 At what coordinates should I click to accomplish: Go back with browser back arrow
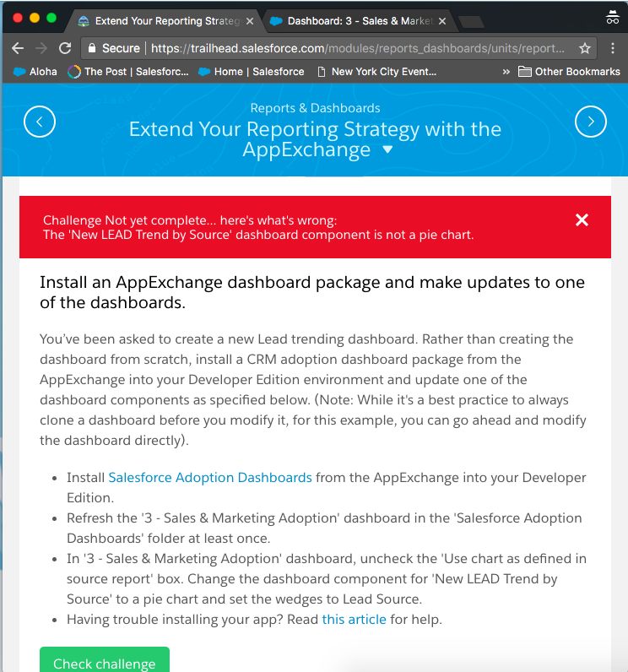pyautogui.click(x=18, y=48)
